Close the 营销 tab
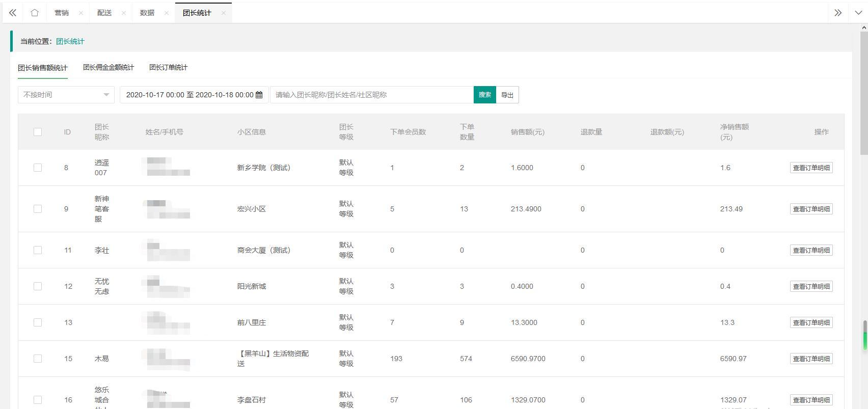Image resolution: width=868 pixels, height=409 pixels. point(81,13)
